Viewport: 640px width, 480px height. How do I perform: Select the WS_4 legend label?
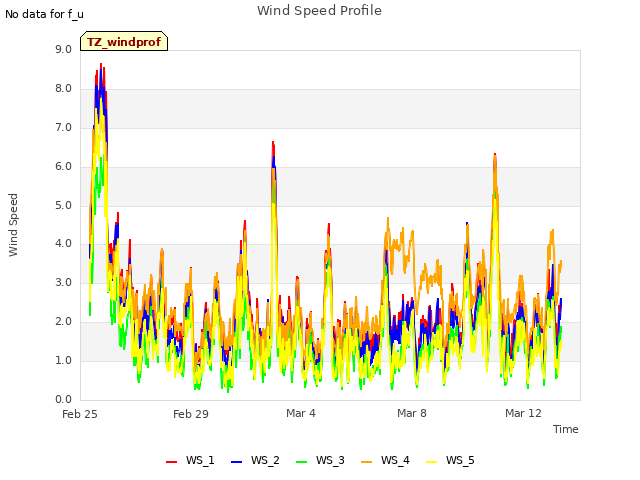tap(395, 460)
